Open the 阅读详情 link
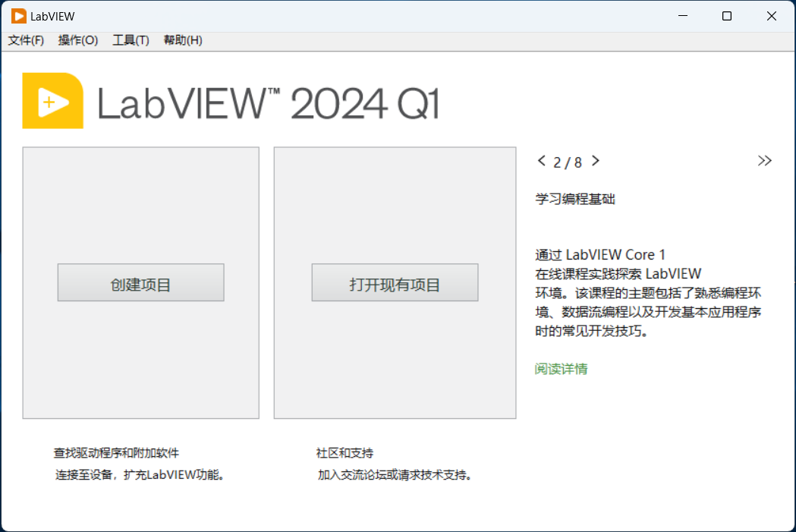The width and height of the screenshot is (796, 532). [x=561, y=369]
